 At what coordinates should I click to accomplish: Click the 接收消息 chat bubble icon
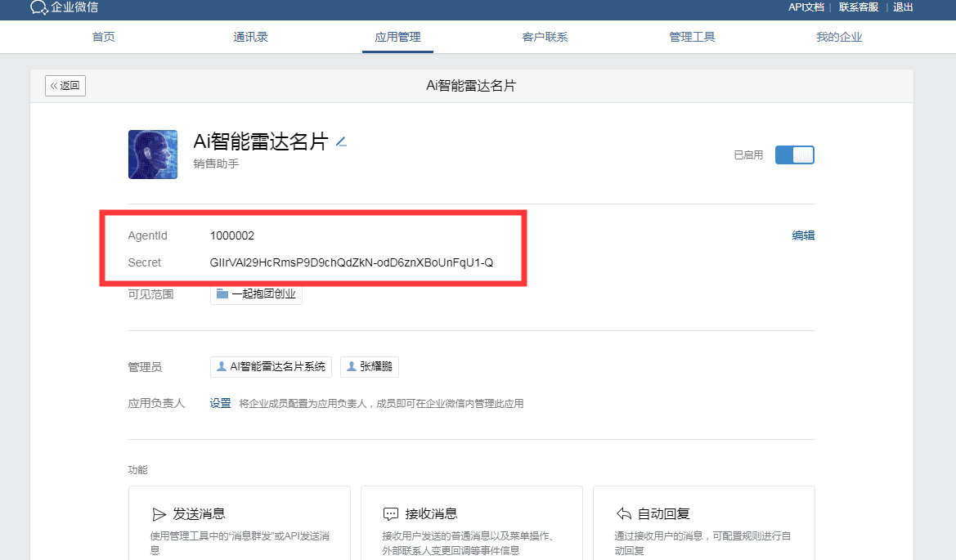click(x=391, y=514)
